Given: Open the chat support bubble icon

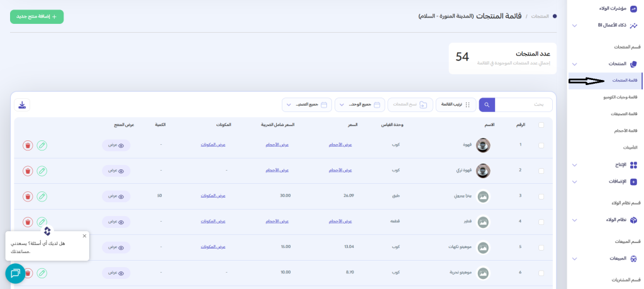Looking at the screenshot, I should click(15, 273).
